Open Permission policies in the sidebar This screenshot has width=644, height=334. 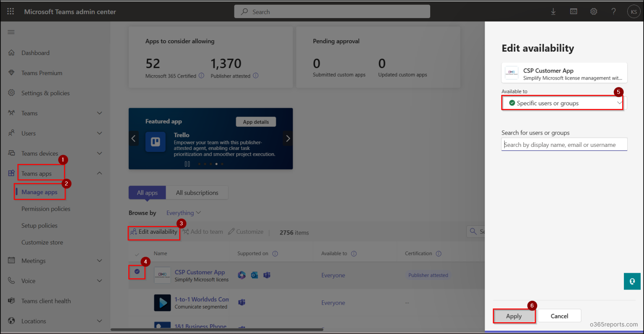pos(46,209)
